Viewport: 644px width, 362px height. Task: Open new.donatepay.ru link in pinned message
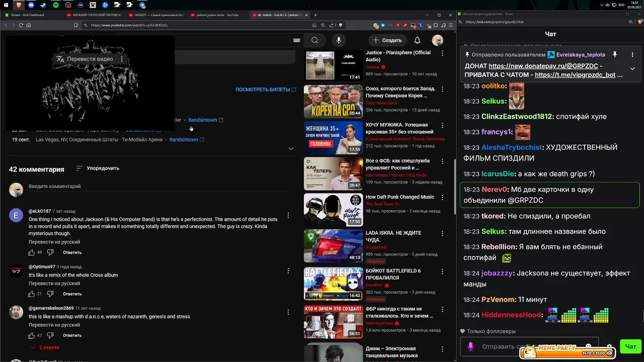[x=543, y=66]
